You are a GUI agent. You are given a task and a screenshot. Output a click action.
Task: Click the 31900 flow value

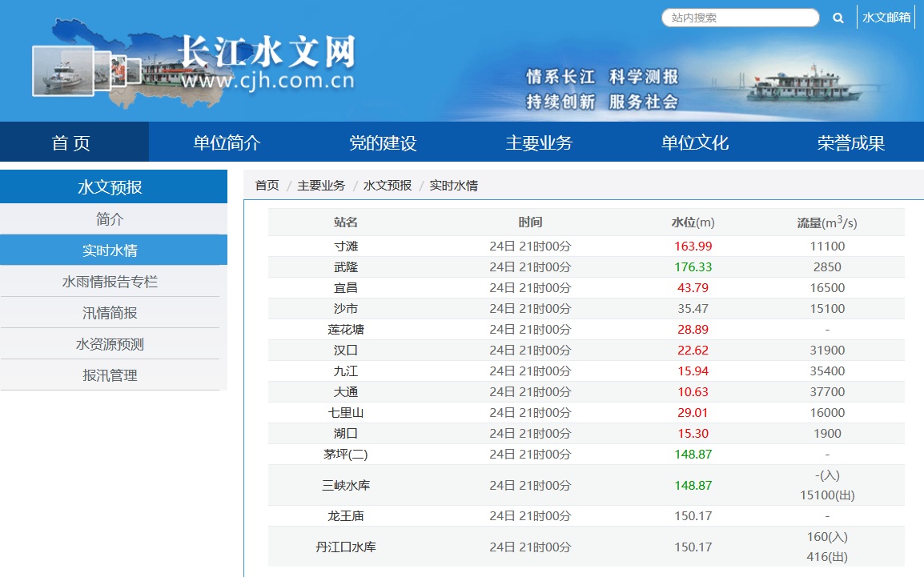click(827, 350)
